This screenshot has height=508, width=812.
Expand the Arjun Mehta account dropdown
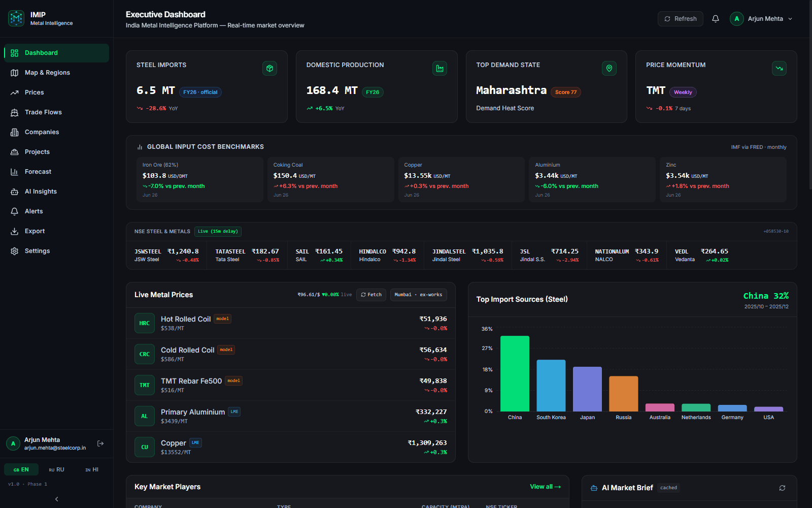click(x=761, y=19)
